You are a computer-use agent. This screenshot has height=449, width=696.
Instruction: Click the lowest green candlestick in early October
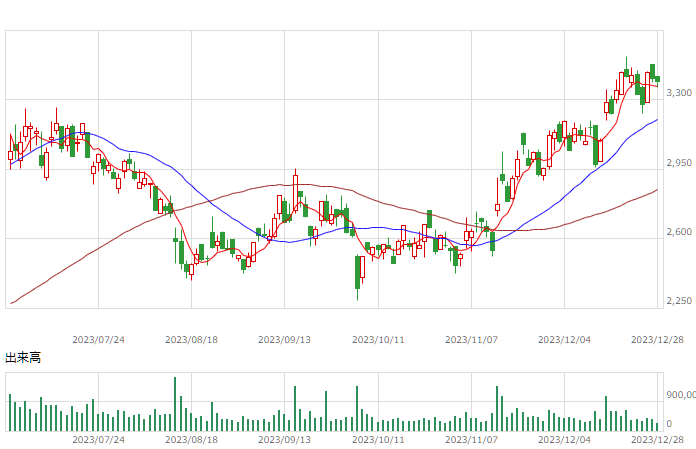(357, 278)
